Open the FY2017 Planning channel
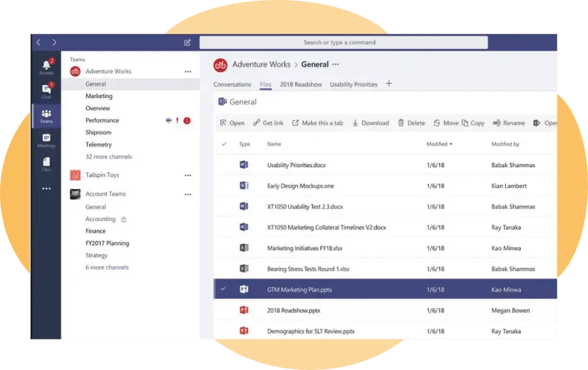Screen dimensions: 588x370 (107, 243)
